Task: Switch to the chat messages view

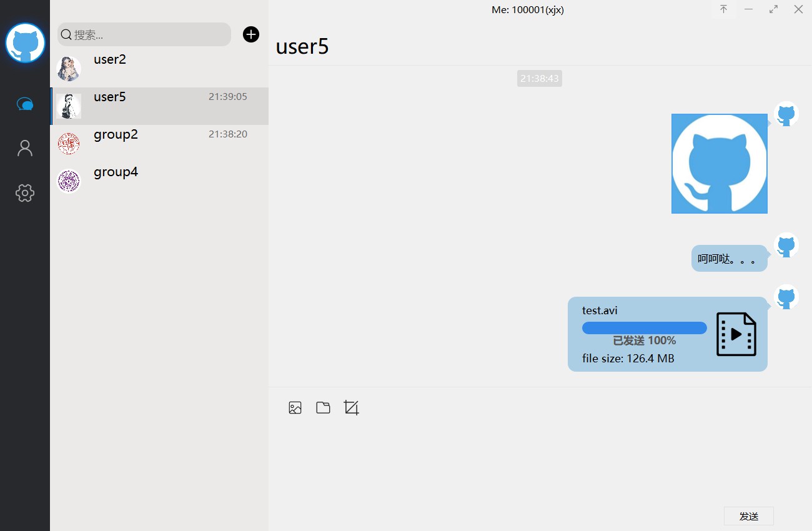Action: pyautogui.click(x=25, y=104)
